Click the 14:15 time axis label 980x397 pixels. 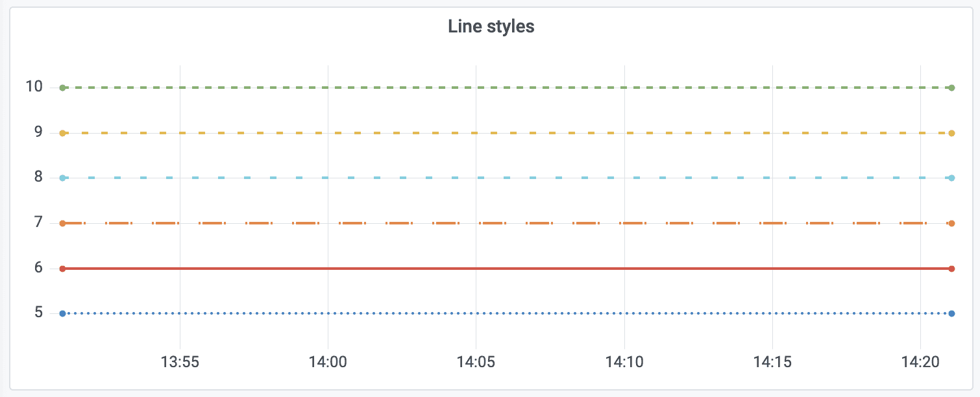(x=772, y=362)
